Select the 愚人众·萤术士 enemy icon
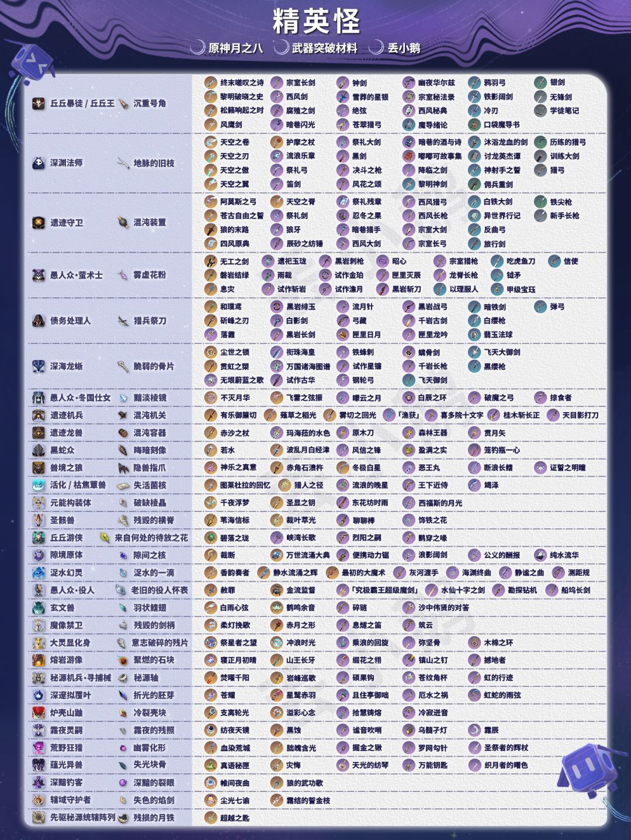The image size is (631, 840). point(39,275)
